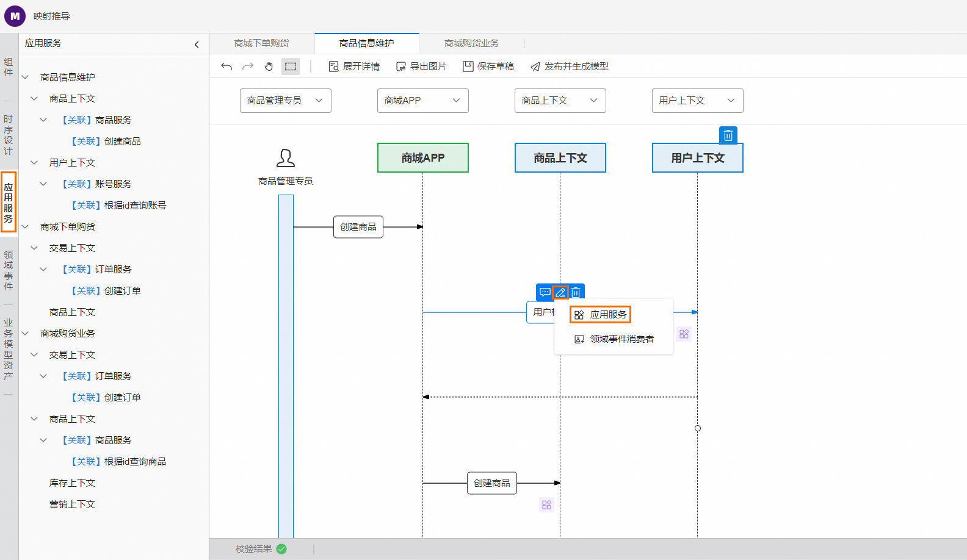Viewport: 967px width, 560px height.
Task: Select 【关联】创建商品 tree item
Action: pos(106,142)
